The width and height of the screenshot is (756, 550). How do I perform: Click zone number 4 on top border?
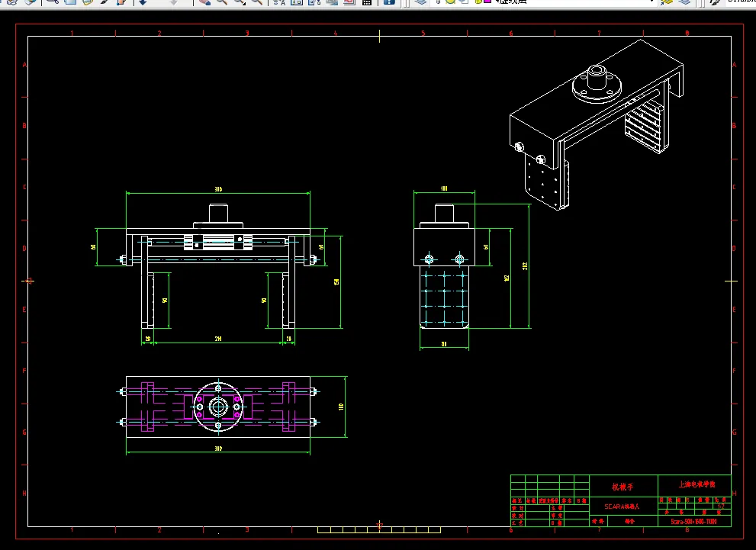336,34
